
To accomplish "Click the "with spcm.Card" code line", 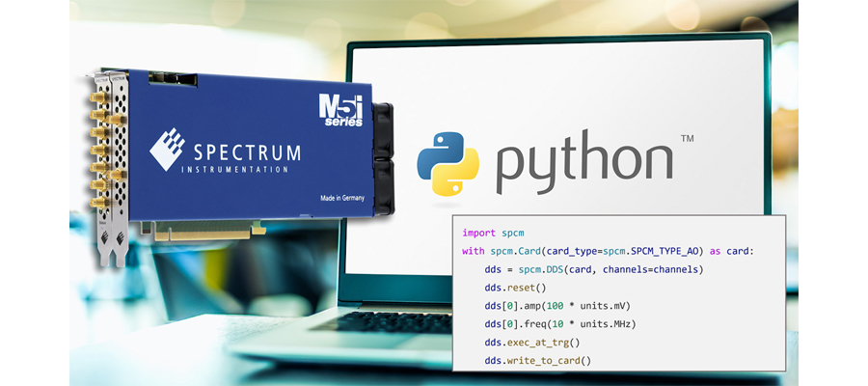I will tap(607, 251).
